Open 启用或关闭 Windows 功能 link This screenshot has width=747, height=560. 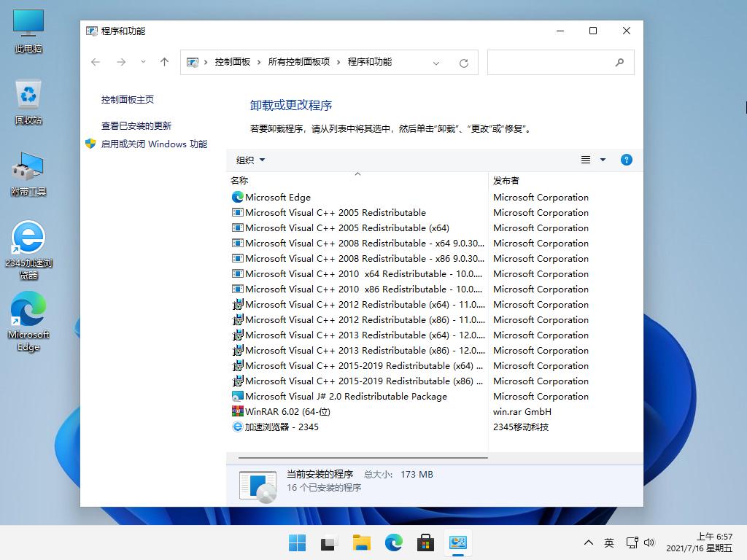click(x=154, y=144)
